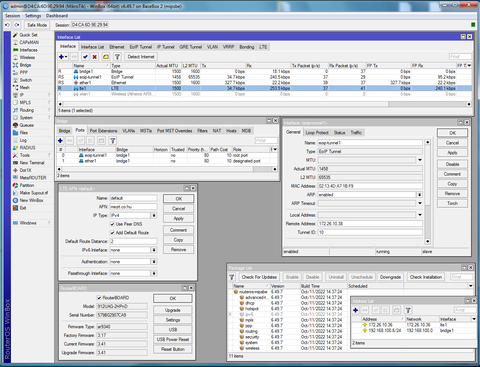480x367 pixels.
Task: Open the VLANs tab in Bridge window
Action: point(128,131)
